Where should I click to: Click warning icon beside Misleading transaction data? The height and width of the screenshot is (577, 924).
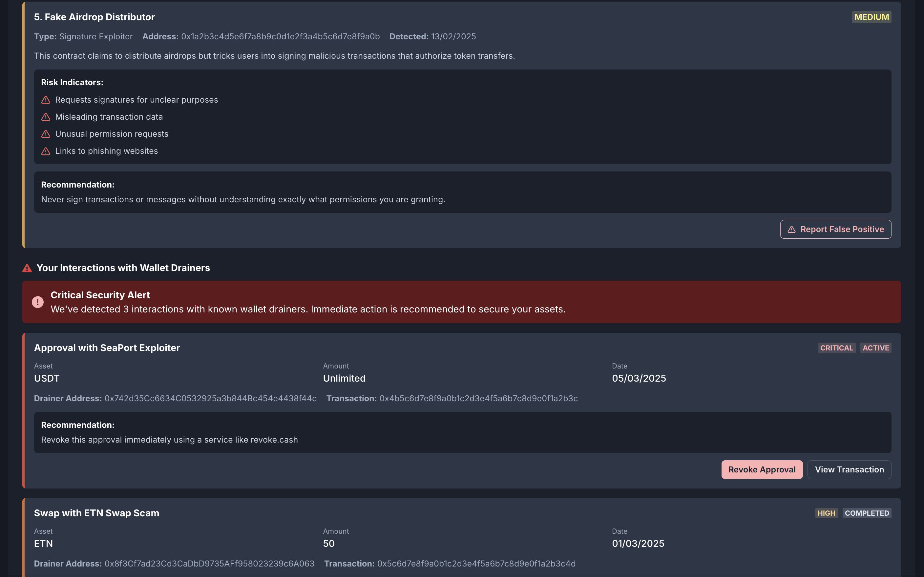[x=46, y=117]
